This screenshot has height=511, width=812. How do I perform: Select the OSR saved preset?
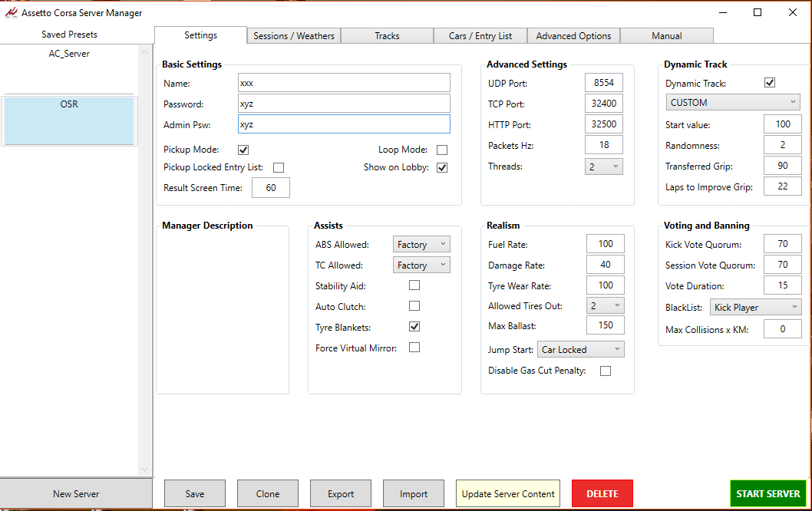69,120
